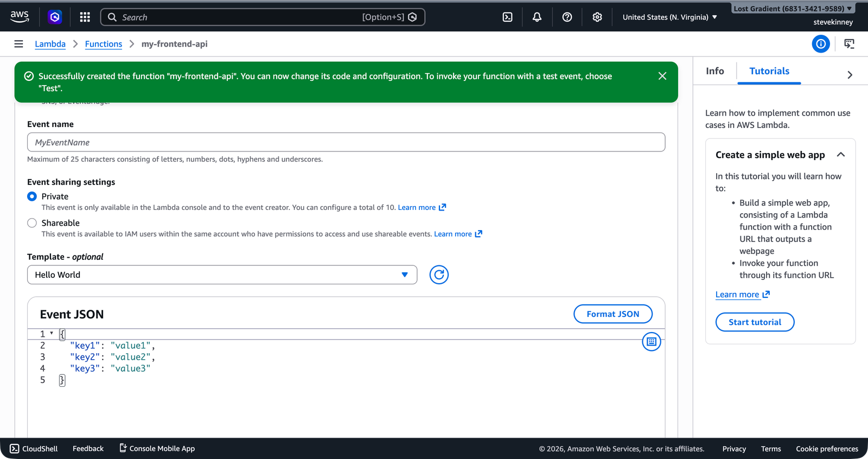
Task: Click the blue info panel icon
Action: click(x=820, y=44)
